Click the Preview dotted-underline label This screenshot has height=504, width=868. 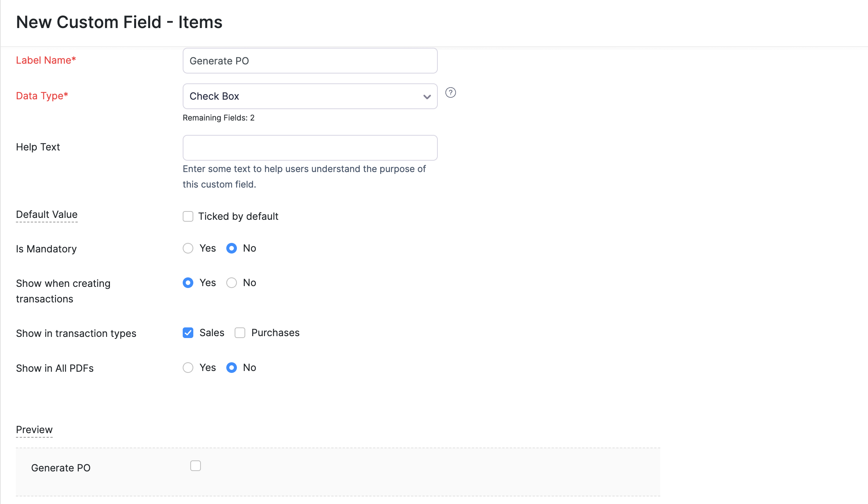(34, 430)
